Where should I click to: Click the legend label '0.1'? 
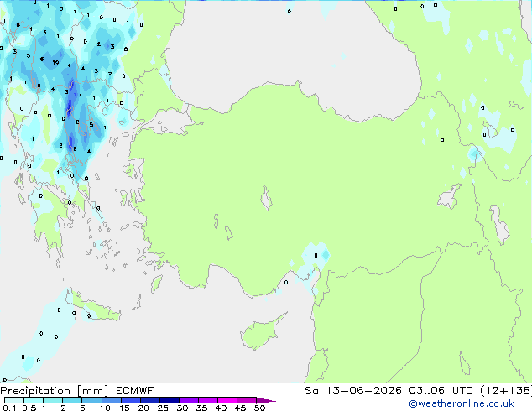pyautogui.click(x=10, y=408)
